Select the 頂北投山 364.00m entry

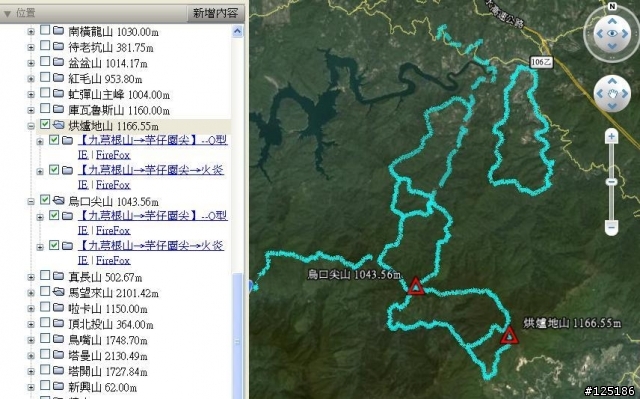(x=111, y=324)
